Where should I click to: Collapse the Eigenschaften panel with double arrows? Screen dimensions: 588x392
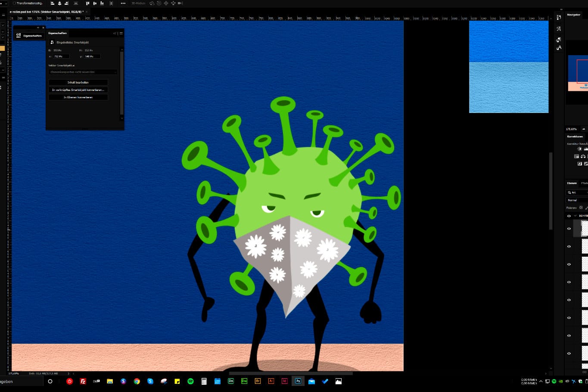click(x=115, y=33)
